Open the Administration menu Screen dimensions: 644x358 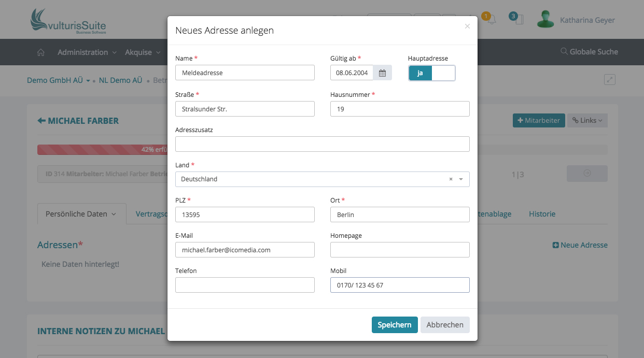tap(87, 52)
